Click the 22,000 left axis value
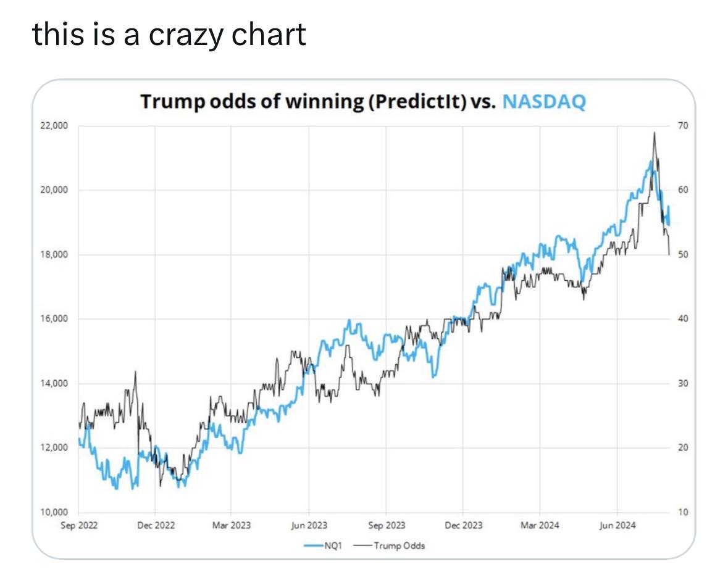 pos(54,126)
